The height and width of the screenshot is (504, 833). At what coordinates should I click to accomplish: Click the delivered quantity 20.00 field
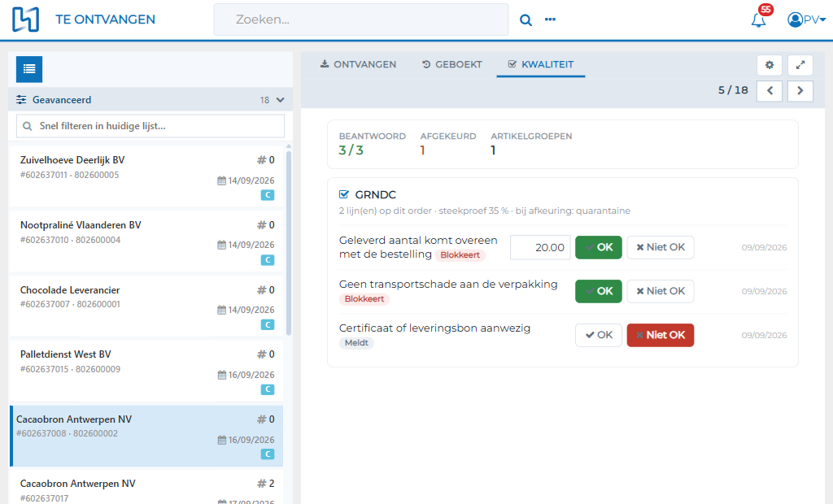tap(540, 247)
